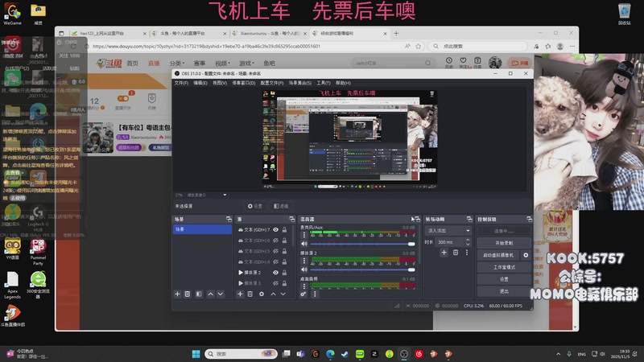The width and height of the screenshot is (644, 362).
Task: Open 媒体源 2 mixer channel three-dot menu
Action: tap(304, 261)
